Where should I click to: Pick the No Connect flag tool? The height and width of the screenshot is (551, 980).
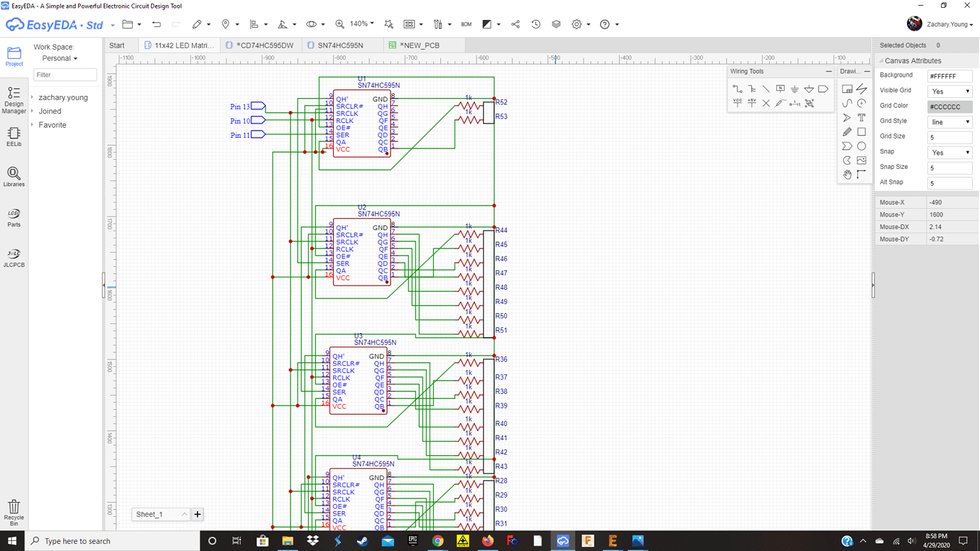pos(767,102)
